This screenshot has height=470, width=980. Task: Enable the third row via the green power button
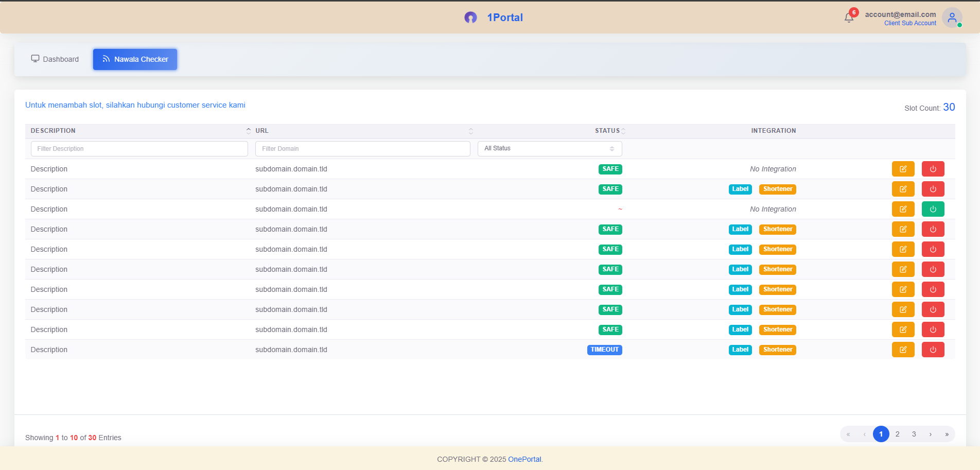tap(933, 209)
